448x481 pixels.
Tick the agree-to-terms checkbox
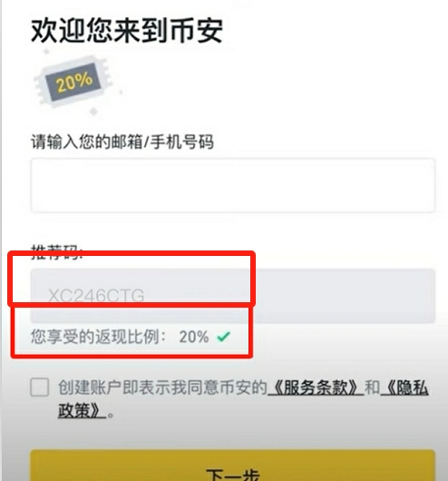(x=40, y=388)
